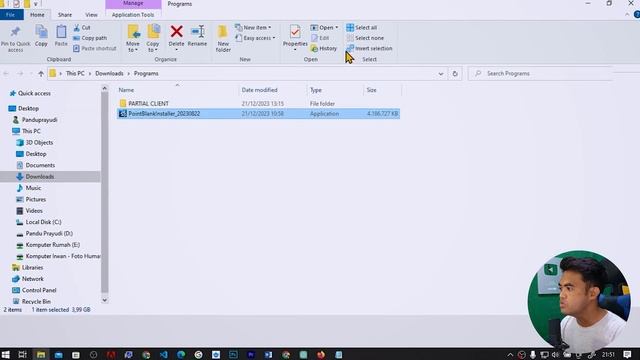This screenshot has width=640, height=360.
Task: Click Select all in ribbon
Action: coord(362,27)
